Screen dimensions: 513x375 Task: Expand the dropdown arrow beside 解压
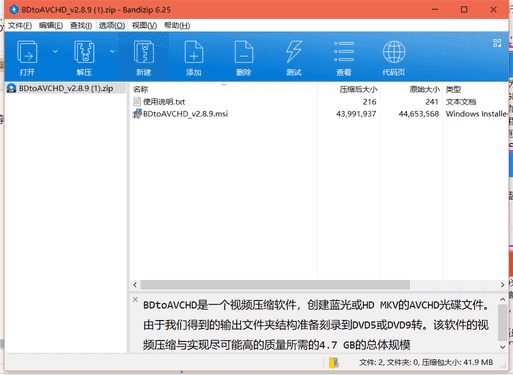tap(112, 51)
